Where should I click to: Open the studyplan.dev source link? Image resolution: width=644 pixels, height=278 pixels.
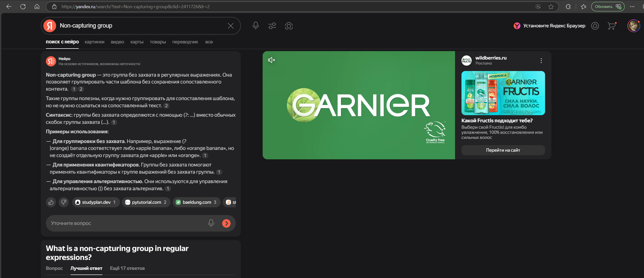click(x=96, y=202)
